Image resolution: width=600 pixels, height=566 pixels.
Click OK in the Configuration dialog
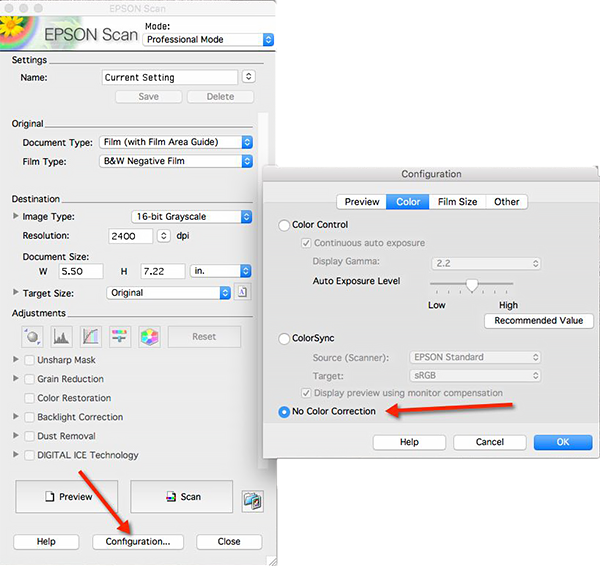562,441
